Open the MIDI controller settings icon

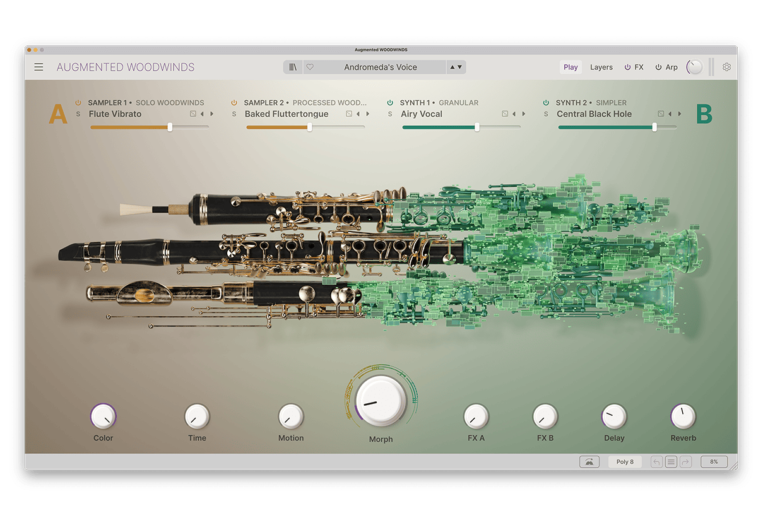pos(589,462)
